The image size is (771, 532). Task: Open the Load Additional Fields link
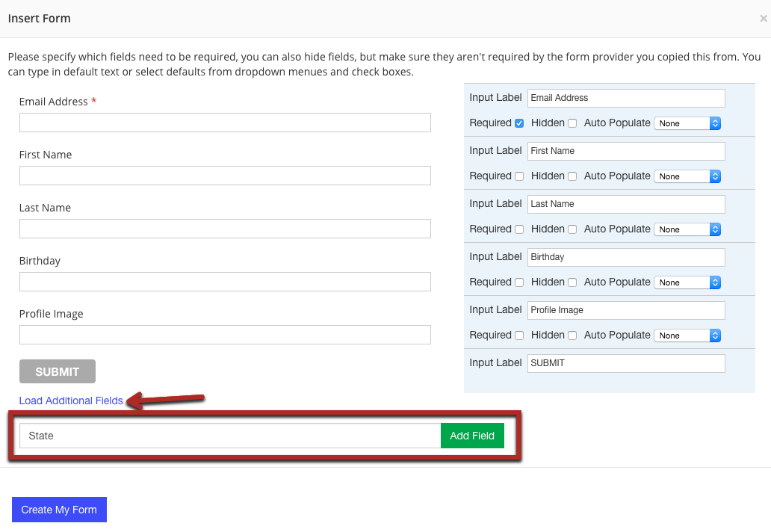click(70, 400)
